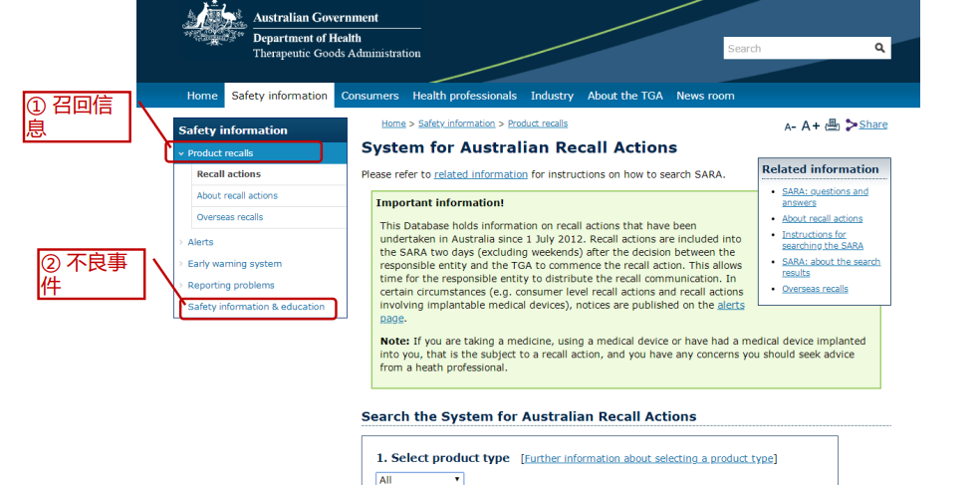Viewport: 980px width, 485px height.
Task: Open the Consumers navigation tab
Action: click(x=370, y=96)
